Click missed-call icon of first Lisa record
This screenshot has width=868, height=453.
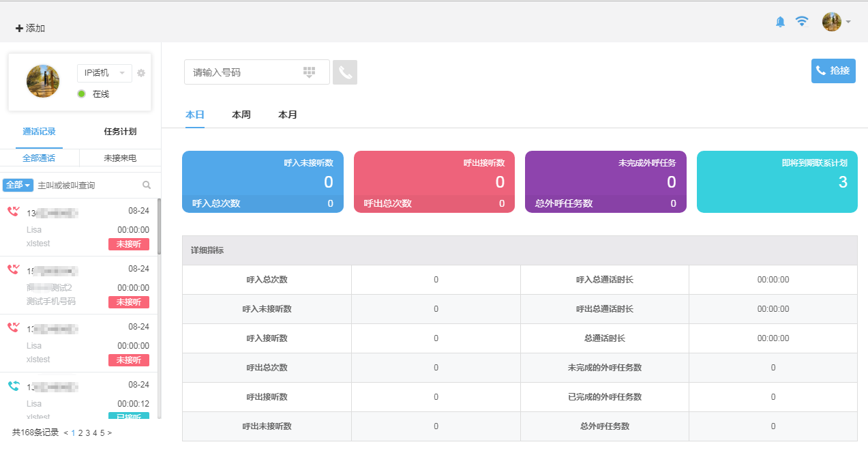pyautogui.click(x=13, y=211)
